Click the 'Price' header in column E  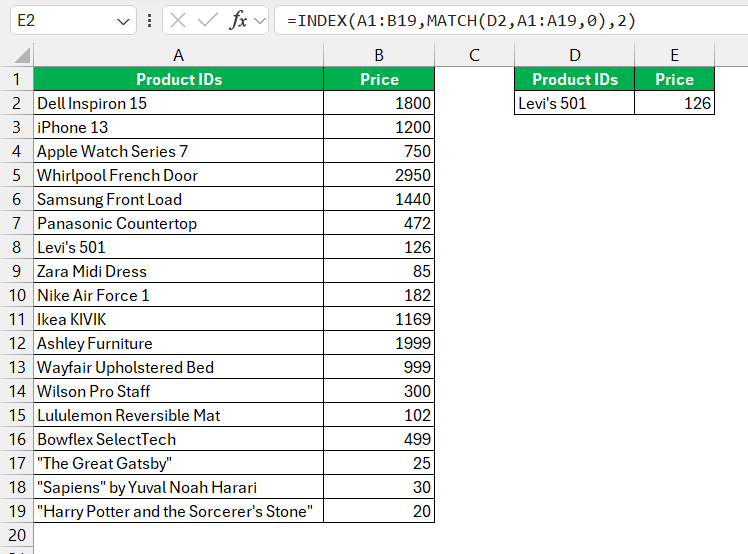click(674, 79)
